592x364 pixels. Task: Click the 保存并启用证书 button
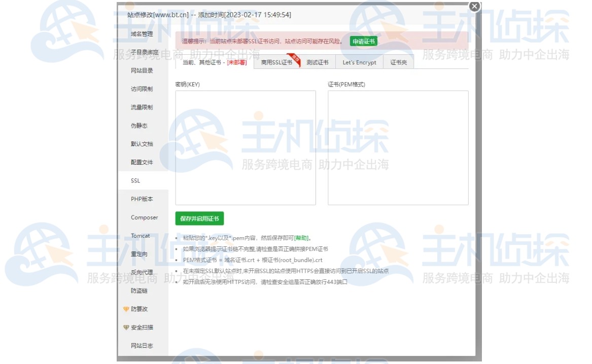pyautogui.click(x=199, y=218)
